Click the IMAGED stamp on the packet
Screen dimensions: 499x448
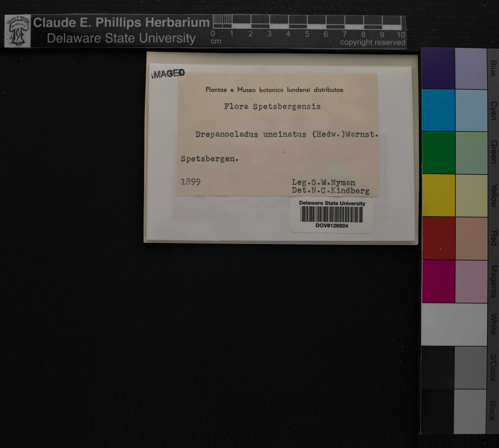tap(168, 74)
